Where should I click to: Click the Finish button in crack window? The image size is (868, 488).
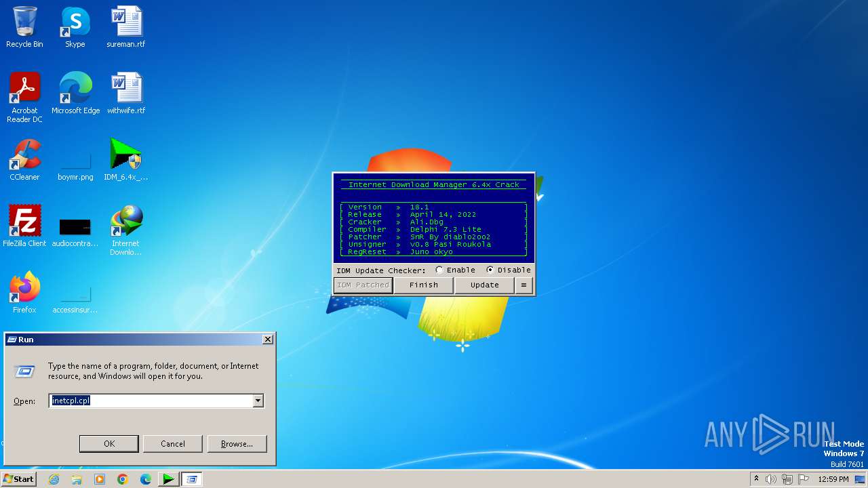point(424,285)
